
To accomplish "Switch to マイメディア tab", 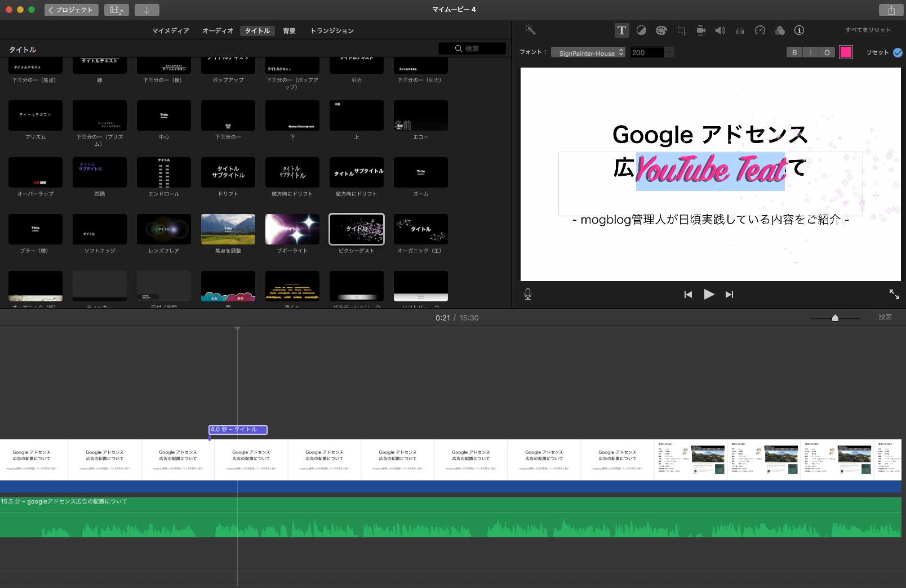I will (170, 31).
